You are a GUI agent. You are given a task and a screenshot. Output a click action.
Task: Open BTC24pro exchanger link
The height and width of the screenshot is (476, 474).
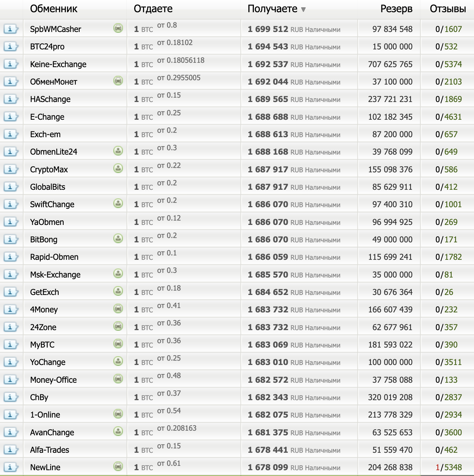tap(47, 47)
